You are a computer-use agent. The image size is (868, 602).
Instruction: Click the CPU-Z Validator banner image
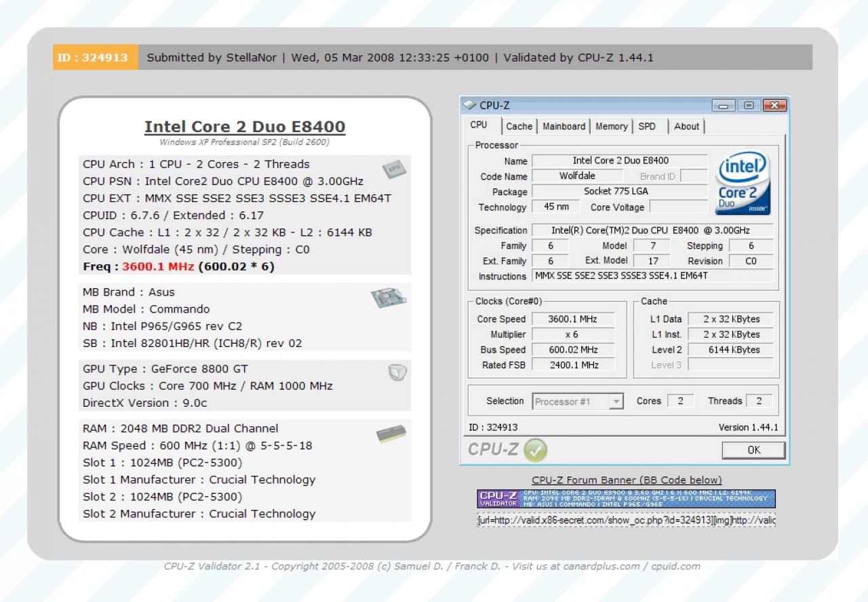point(626,499)
